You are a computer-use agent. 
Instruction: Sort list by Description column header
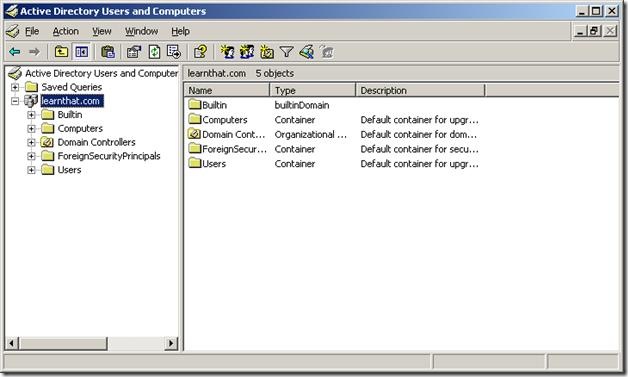coord(420,91)
